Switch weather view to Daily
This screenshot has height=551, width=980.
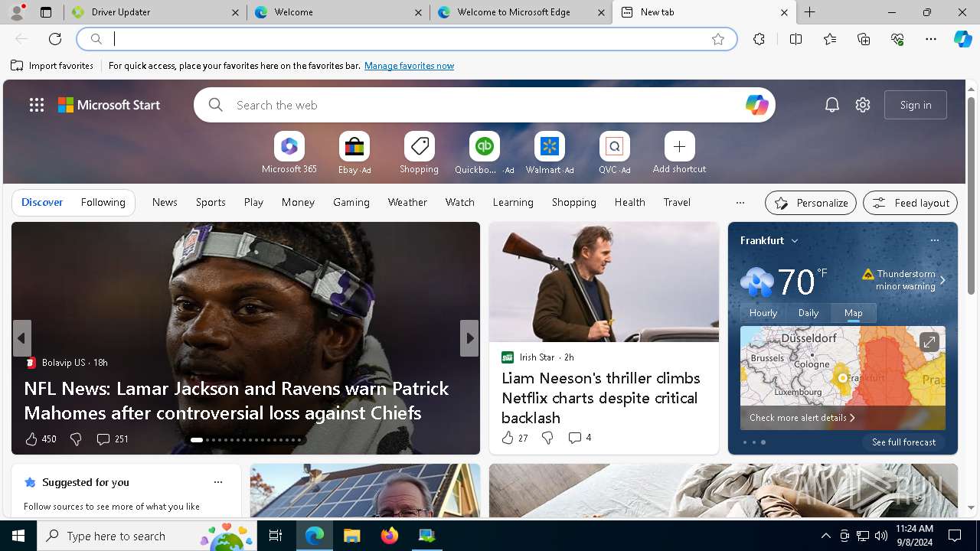808,313
